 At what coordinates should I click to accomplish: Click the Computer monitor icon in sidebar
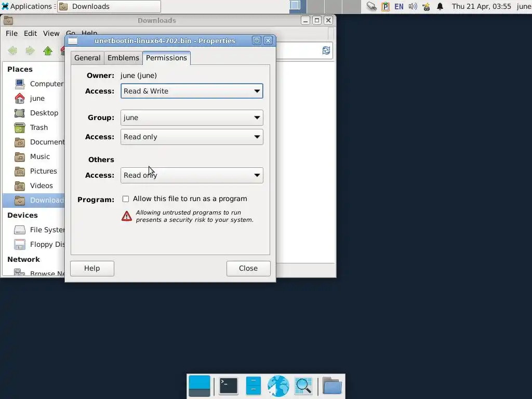[x=20, y=84]
